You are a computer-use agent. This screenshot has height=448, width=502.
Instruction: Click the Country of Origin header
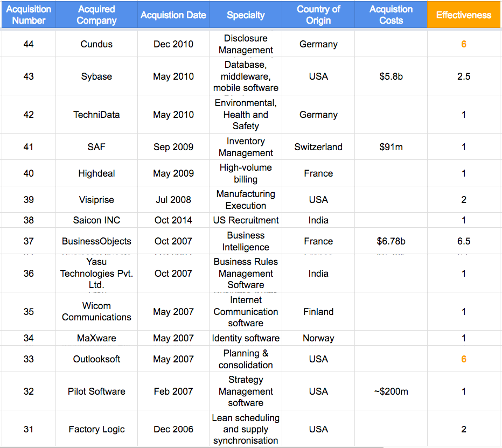(318, 15)
